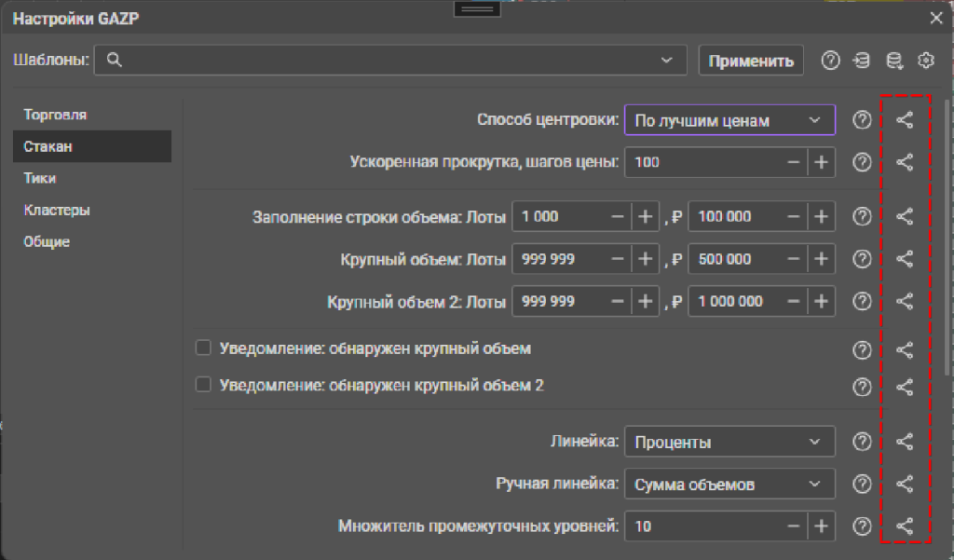Open help for Линейка

point(862,442)
